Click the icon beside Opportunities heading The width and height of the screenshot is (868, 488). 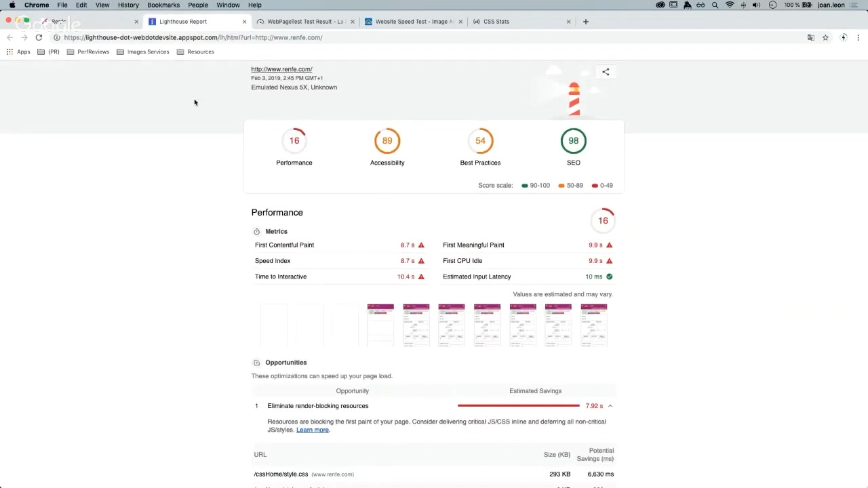click(x=256, y=363)
